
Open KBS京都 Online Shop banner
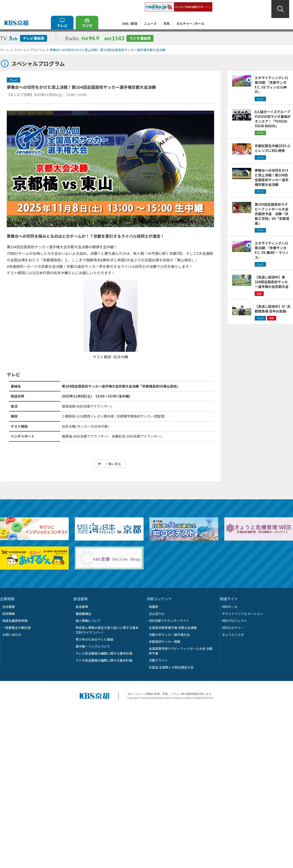pyautogui.click(x=109, y=558)
